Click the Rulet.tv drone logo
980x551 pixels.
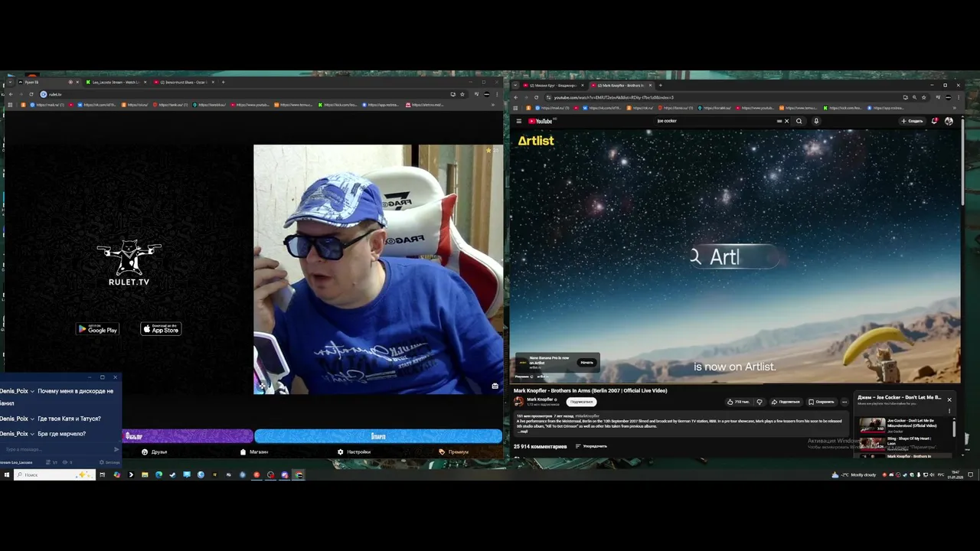(129, 262)
